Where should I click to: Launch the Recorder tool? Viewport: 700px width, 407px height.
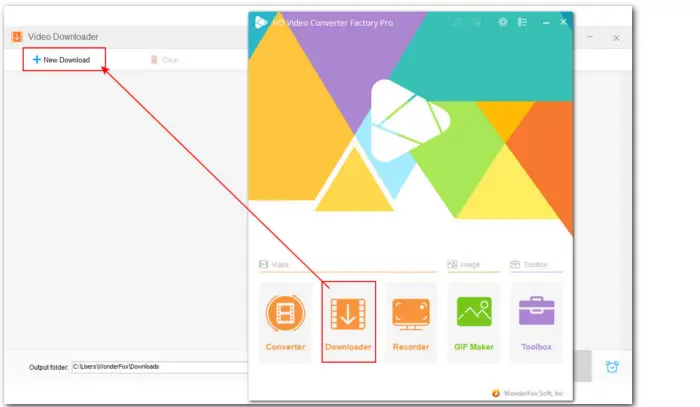[411, 322]
